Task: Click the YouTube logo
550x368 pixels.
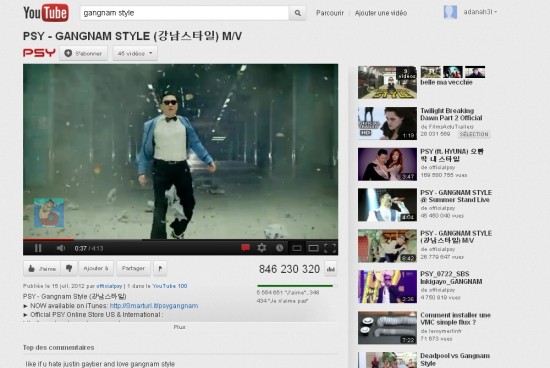Action: [x=46, y=13]
